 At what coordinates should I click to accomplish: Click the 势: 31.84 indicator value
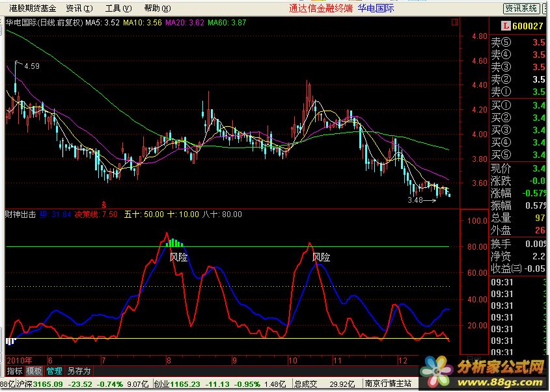click(x=55, y=215)
